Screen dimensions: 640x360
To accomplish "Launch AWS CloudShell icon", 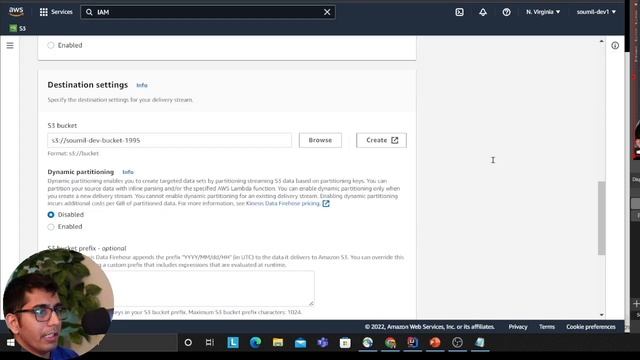I will click(x=460, y=12).
